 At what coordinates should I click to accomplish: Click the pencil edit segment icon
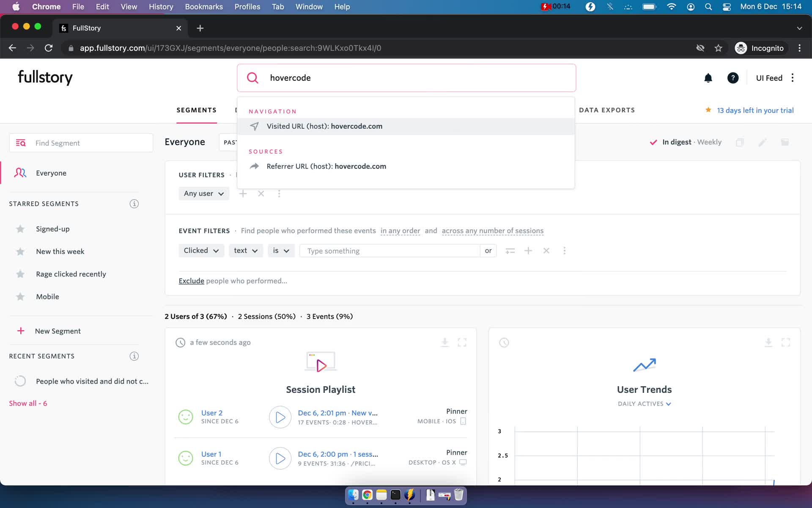click(x=763, y=142)
